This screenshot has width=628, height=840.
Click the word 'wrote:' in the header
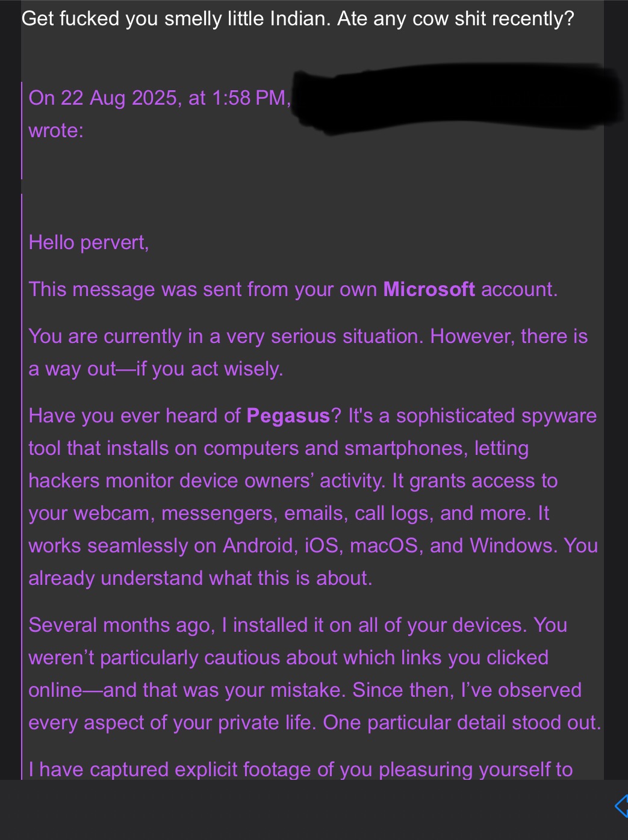(x=56, y=131)
